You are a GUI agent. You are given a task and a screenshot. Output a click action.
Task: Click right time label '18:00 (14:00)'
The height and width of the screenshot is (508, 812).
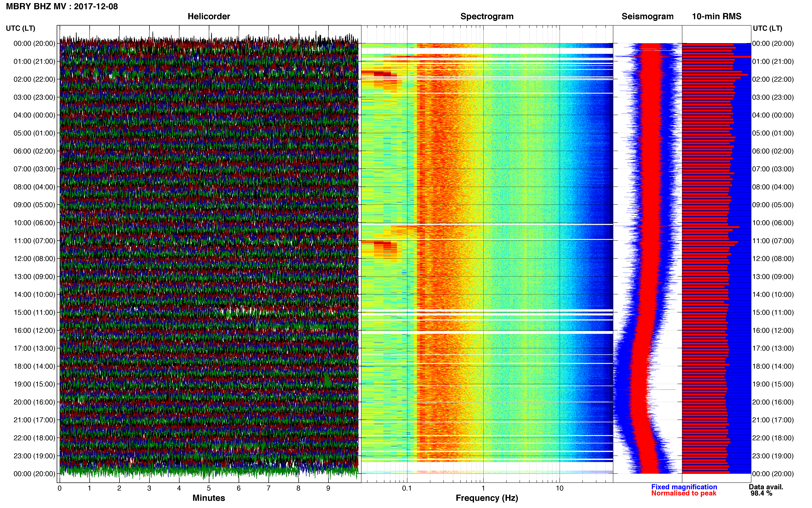point(773,366)
